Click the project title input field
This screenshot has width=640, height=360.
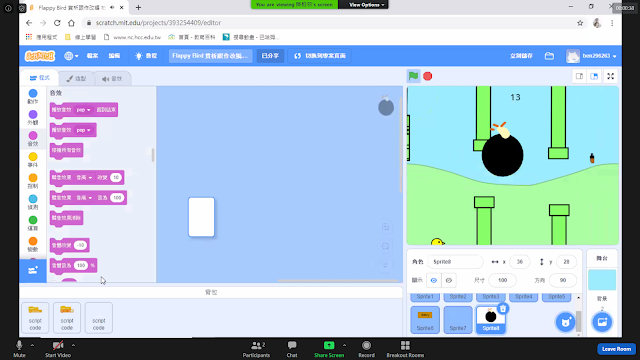tap(210, 56)
